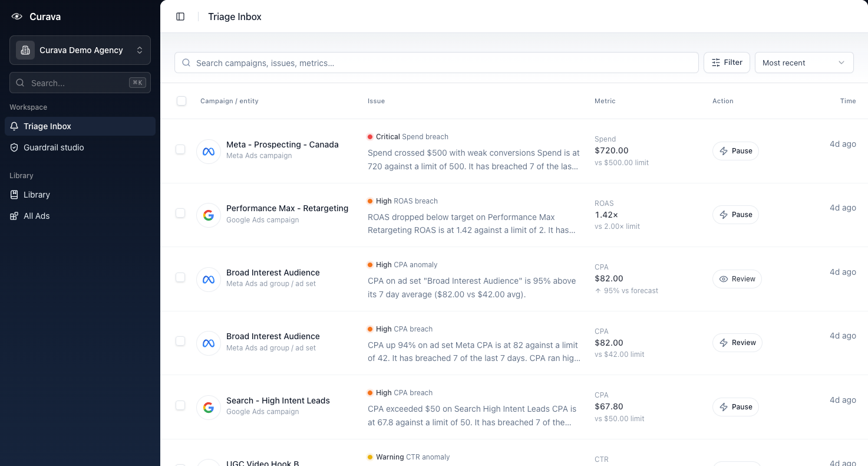Viewport: 868px width, 466px height.
Task: Click the Time column header
Action: tap(848, 101)
